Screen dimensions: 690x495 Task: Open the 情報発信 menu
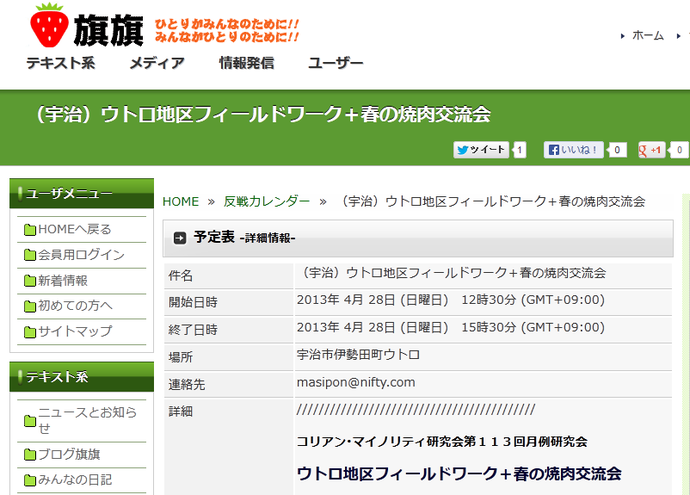click(246, 63)
